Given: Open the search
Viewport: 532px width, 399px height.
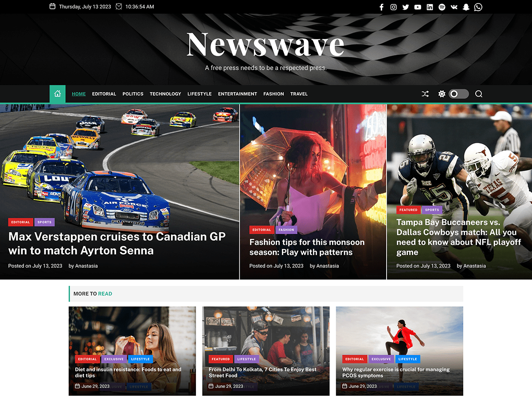Looking at the screenshot, I should tap(478, 94).
